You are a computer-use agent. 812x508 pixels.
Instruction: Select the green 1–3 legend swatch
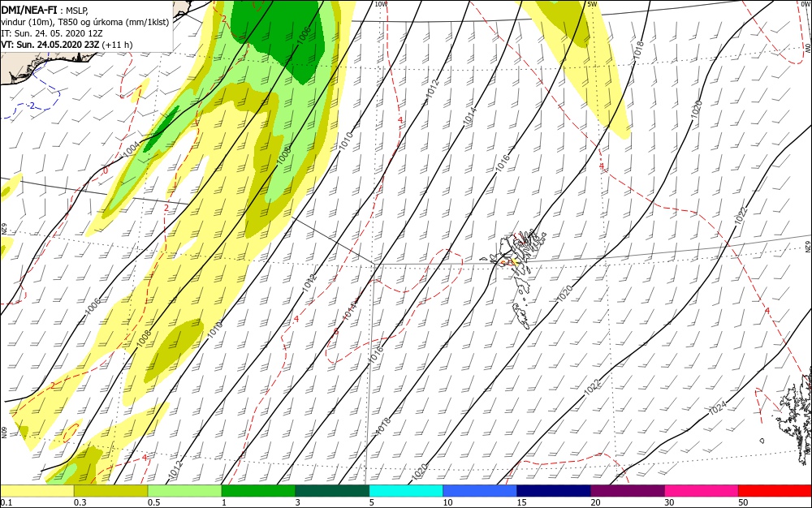(258, 491)
